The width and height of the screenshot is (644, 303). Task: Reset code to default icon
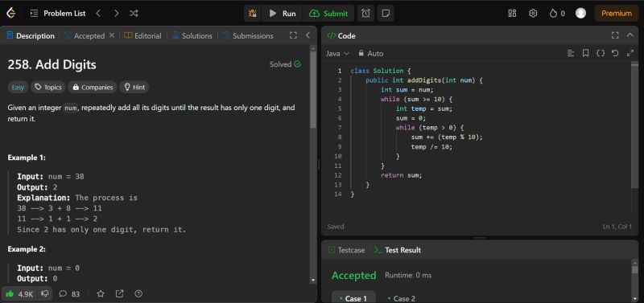pyautogui.click(x=615, y=53)
